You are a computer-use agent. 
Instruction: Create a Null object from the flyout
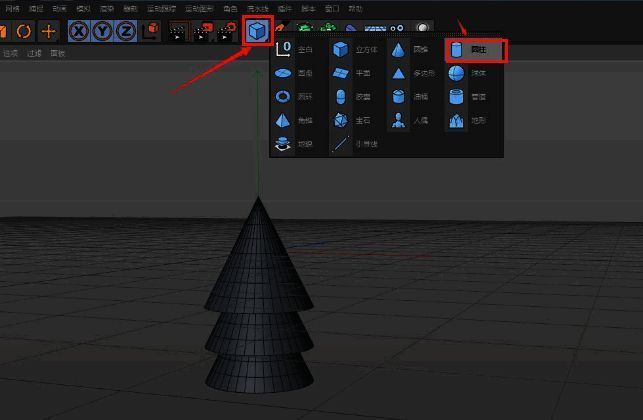tap(283, 49)
